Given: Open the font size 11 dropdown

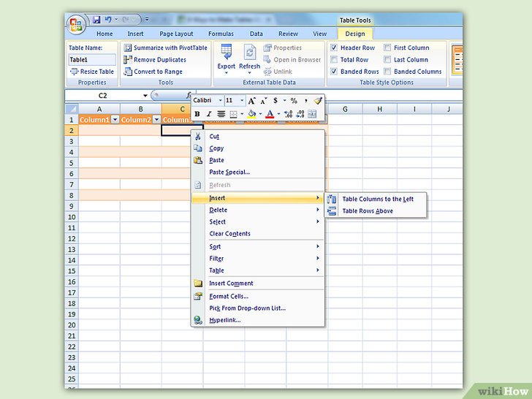Looking at the screenshot, I should pyautogui.click(x=242, y=100).
